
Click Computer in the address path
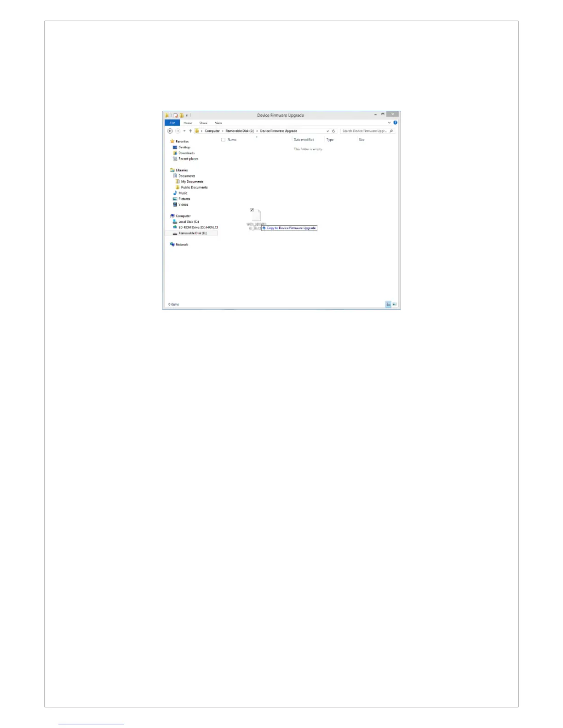212,131
